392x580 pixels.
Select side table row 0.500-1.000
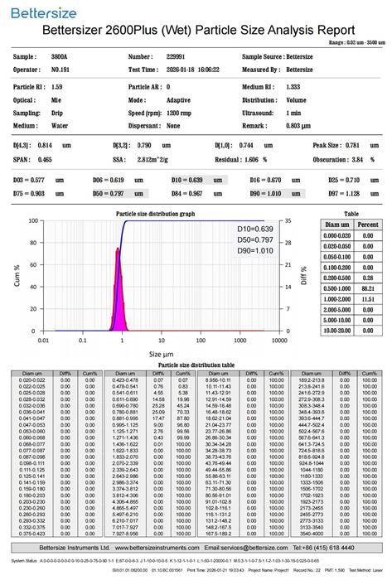[351, 288]
